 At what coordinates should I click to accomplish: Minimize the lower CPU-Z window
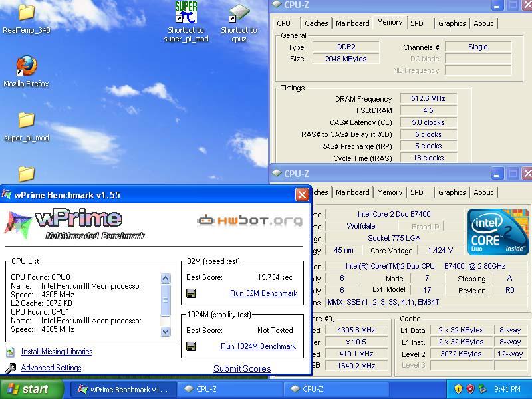pyautogui.click(x=497, y=174)
